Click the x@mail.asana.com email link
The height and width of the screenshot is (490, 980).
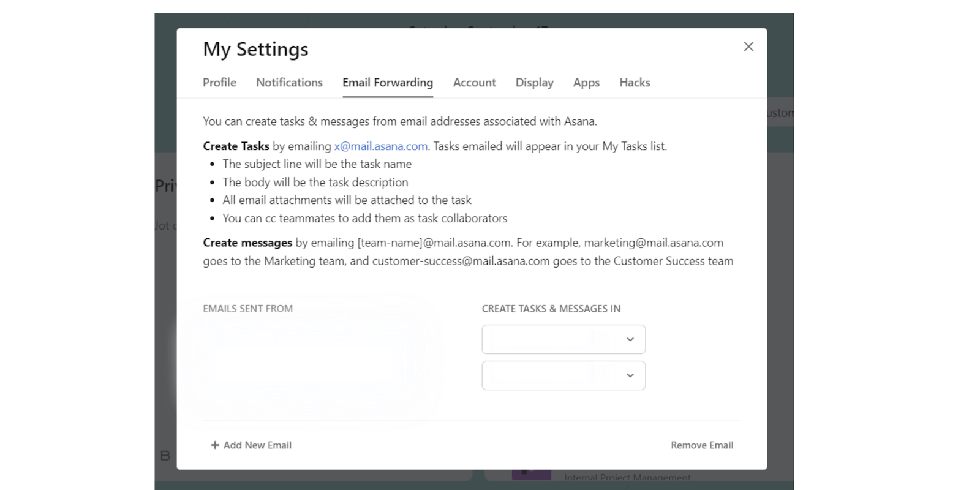(381, 146)
